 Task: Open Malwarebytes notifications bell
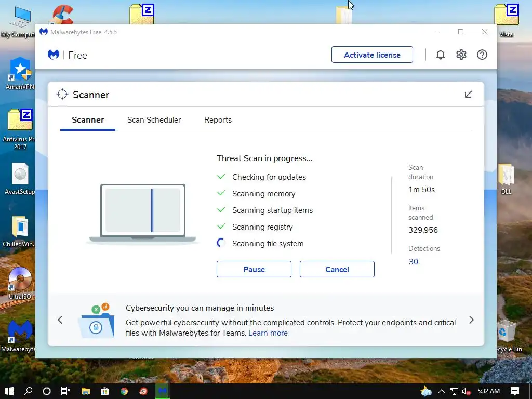click(441, 55)
